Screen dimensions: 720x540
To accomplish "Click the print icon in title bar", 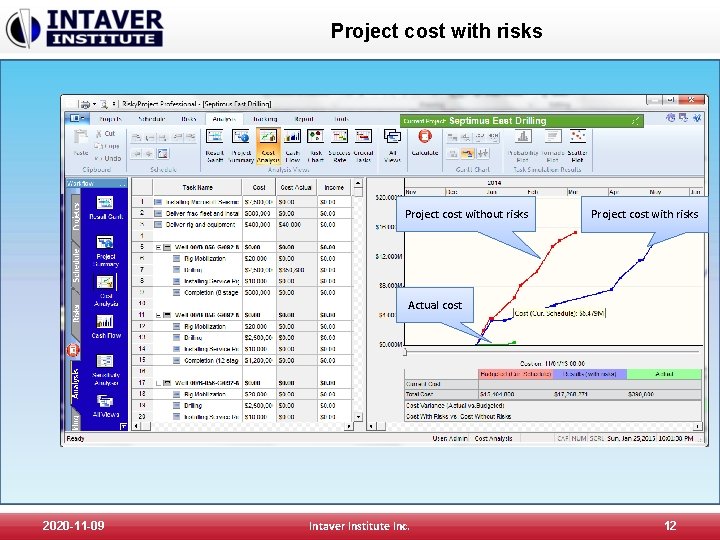I will click(x=85, y=104).
